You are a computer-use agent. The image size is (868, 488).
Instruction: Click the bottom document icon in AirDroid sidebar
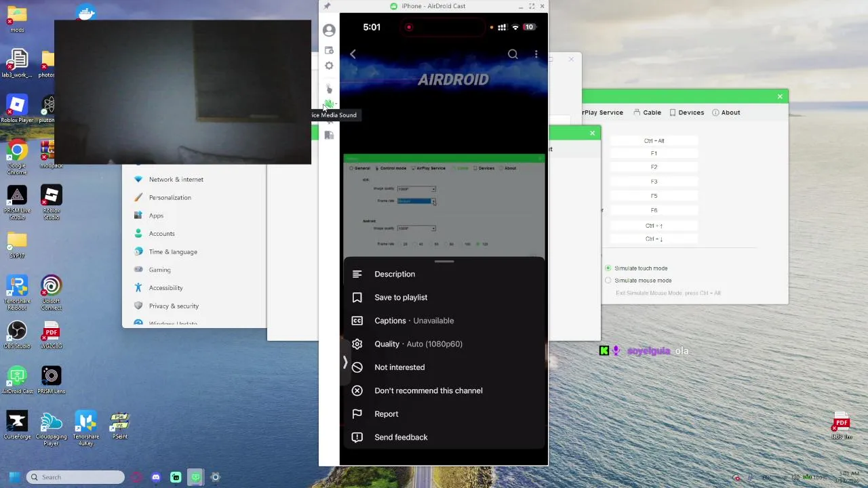pos(329,135)
